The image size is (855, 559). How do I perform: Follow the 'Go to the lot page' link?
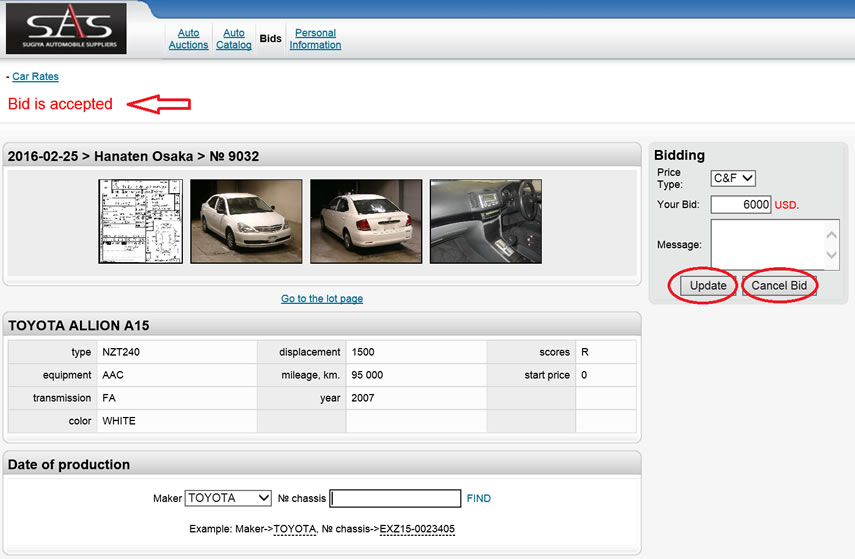coord(322,299)
